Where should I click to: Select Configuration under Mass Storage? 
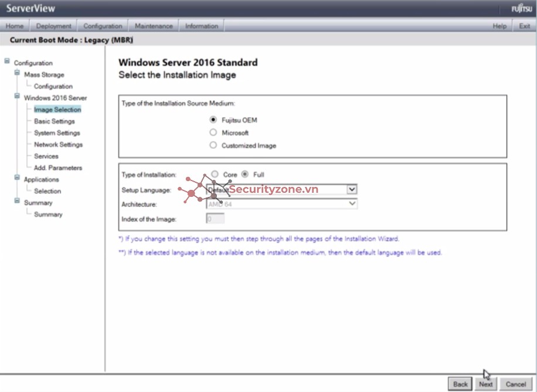click(x=53, y=86)
